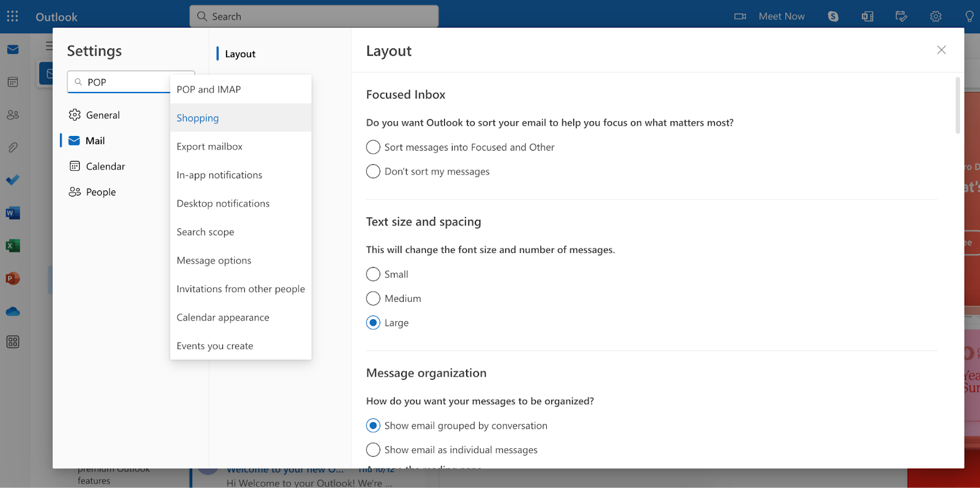The image size is (980, 488).
Task: Open the General settings category
Action: [102, 115]
